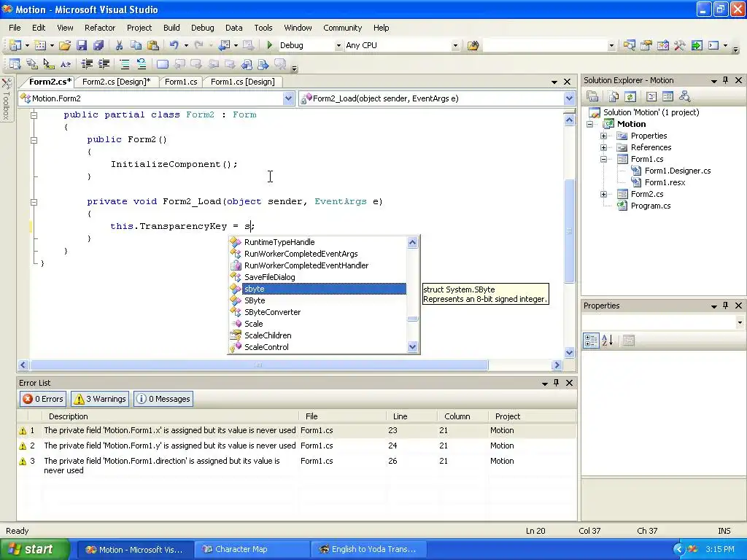747x560 pixels.
Task: Click the Save All icon
Action: [98, 45]
